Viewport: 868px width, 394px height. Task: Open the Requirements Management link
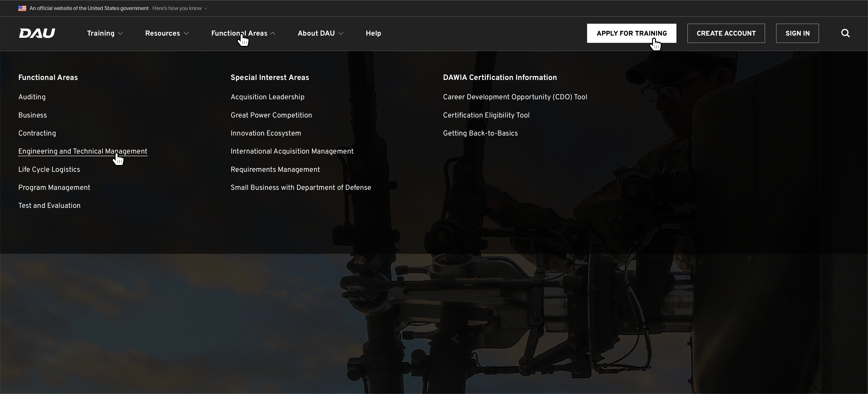click(275, 169)
